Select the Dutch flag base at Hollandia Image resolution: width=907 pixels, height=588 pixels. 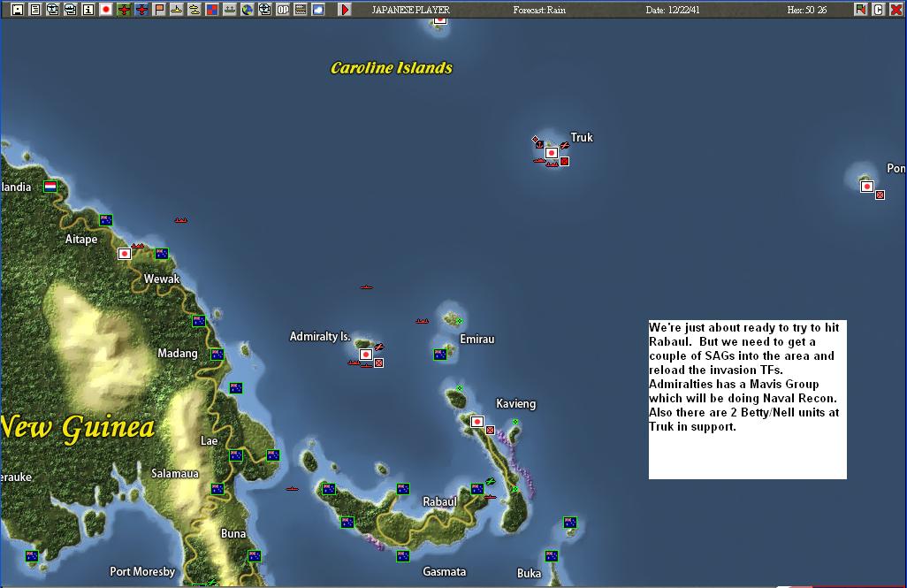tap(50, 187)
